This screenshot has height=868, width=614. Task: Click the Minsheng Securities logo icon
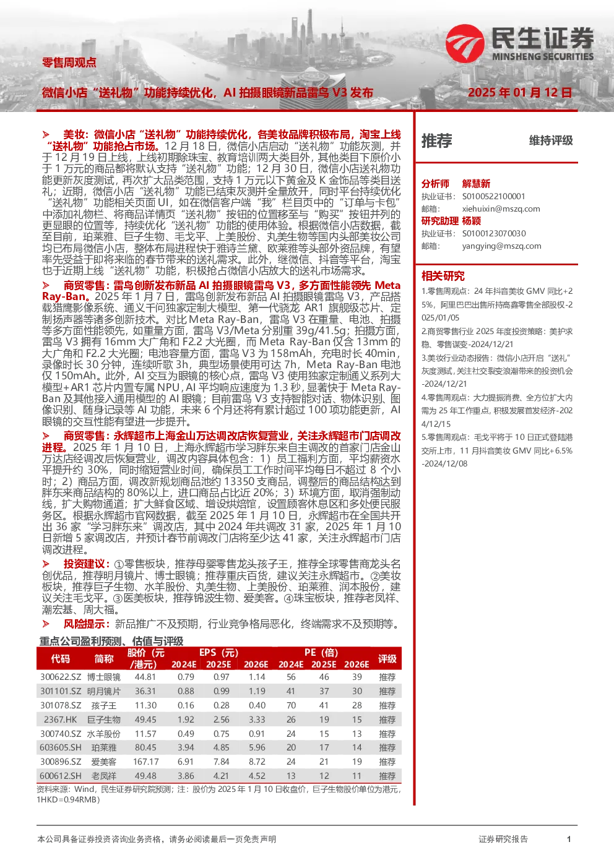[x=465, y=44]
